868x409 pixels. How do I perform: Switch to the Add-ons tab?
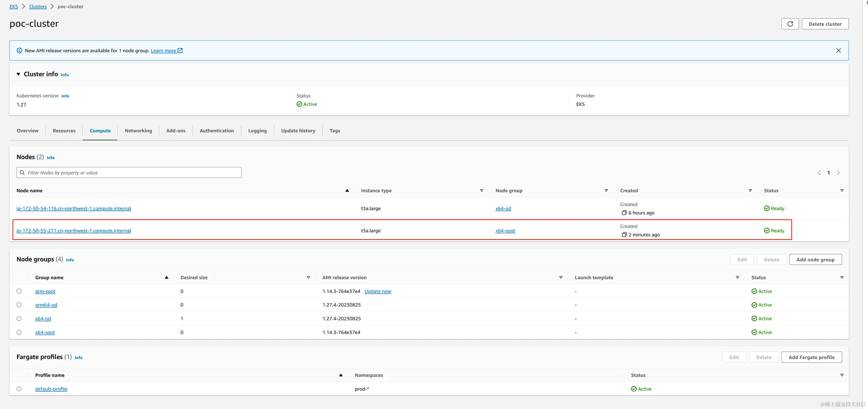(176, 131)
